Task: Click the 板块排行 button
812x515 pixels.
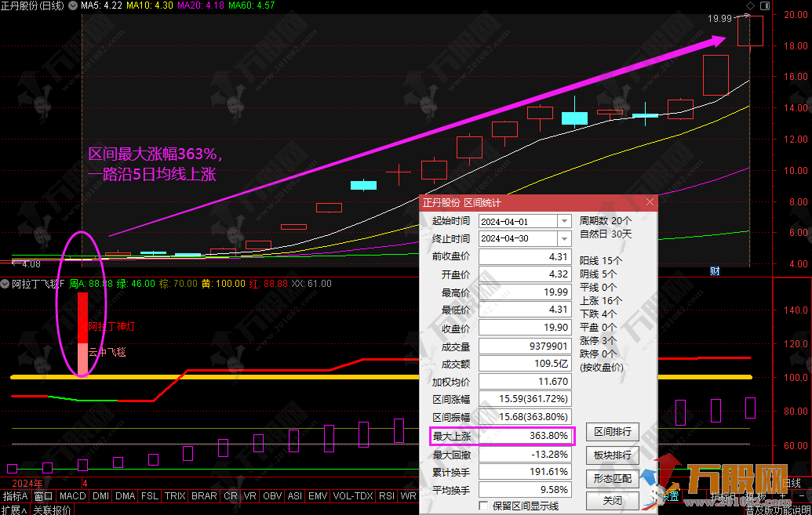Action: coord(613,455)
